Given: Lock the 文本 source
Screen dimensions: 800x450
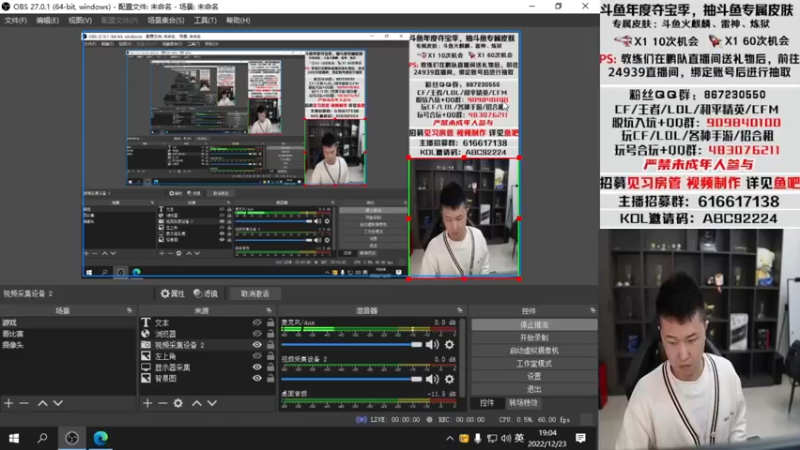Looking at the screenshot, I should click(270, 322).
